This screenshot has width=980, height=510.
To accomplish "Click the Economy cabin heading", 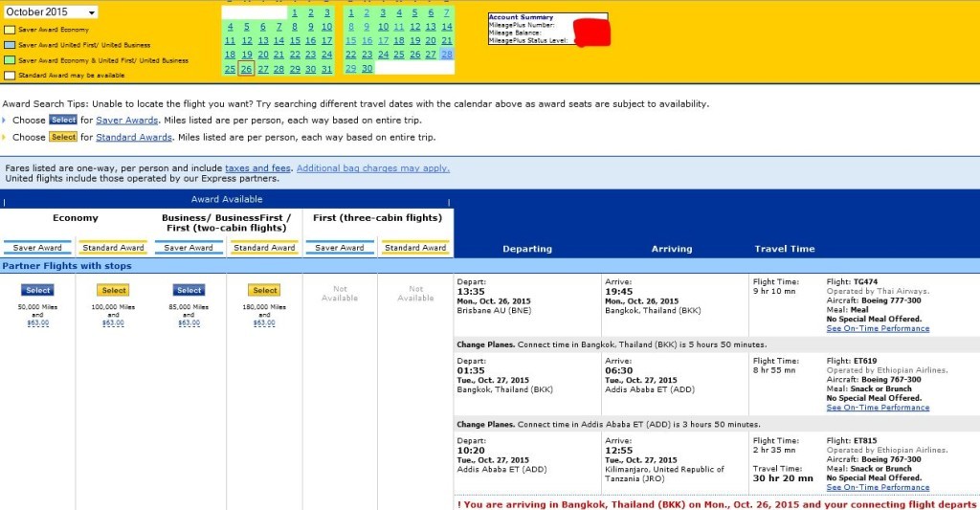I will point(75,218).
